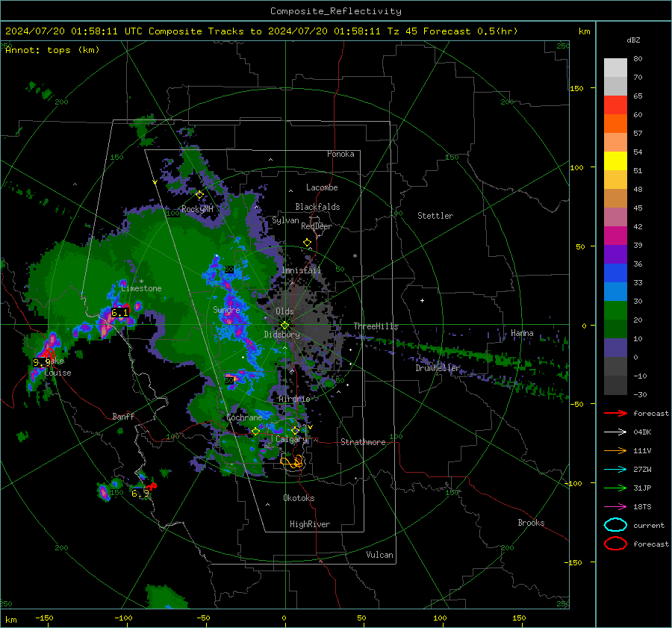The image size is (672, 628).
Task: Click the green 31JP arrow icon
Action: point(615,488)
